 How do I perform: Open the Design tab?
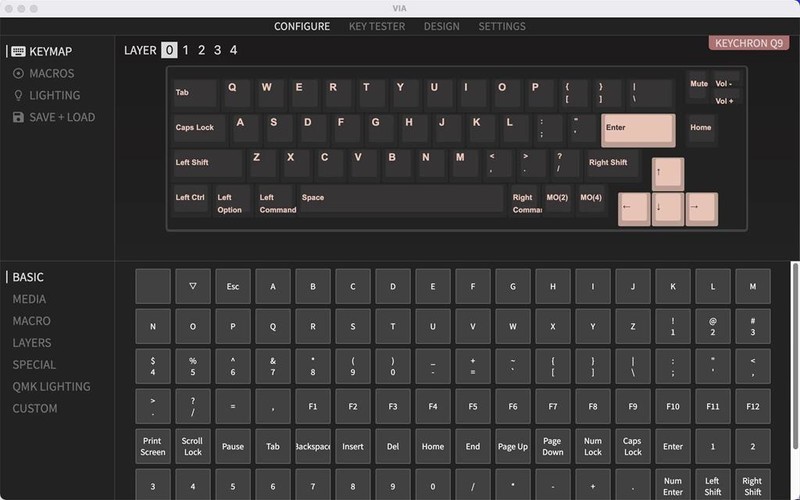click(441, 26)
